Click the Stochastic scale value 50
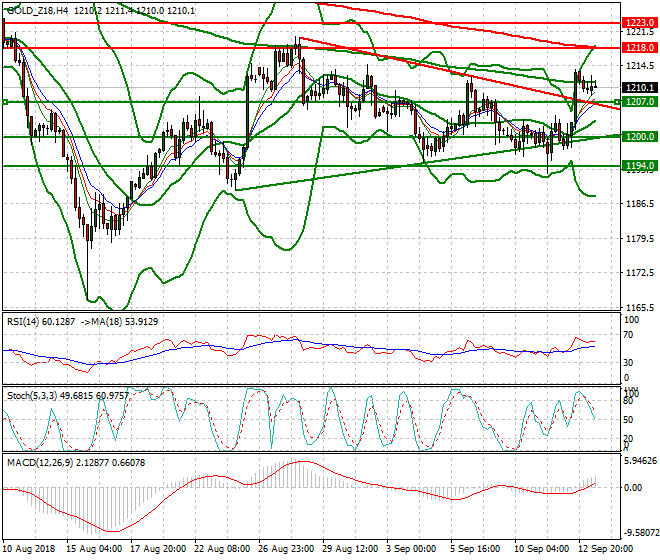 [628, 420]
